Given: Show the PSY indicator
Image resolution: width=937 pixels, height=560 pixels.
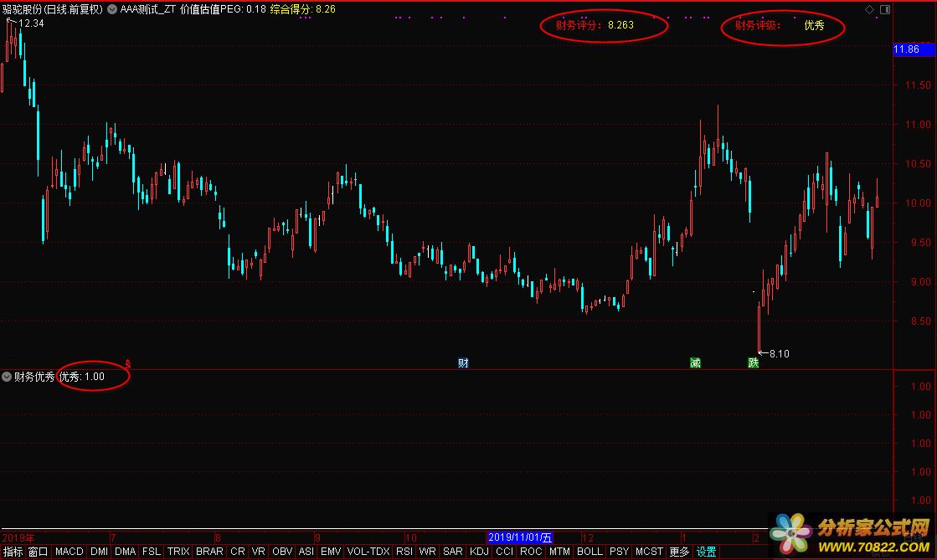Looking at the screenshot, I should 619,552.
